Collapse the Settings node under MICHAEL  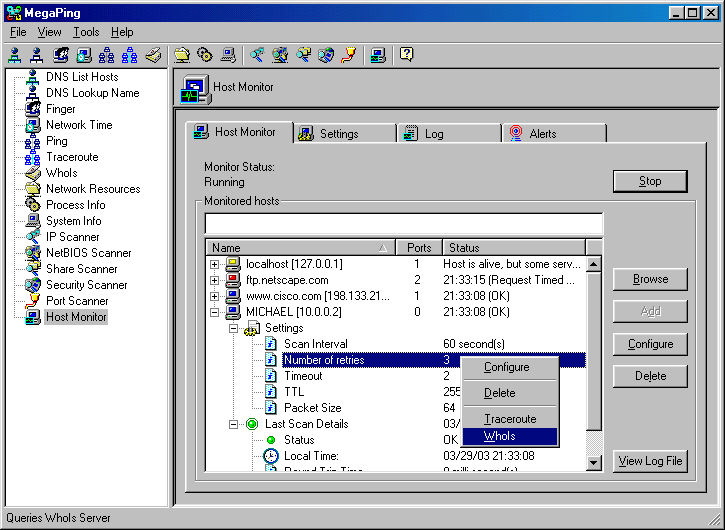[x=233, y=328]
